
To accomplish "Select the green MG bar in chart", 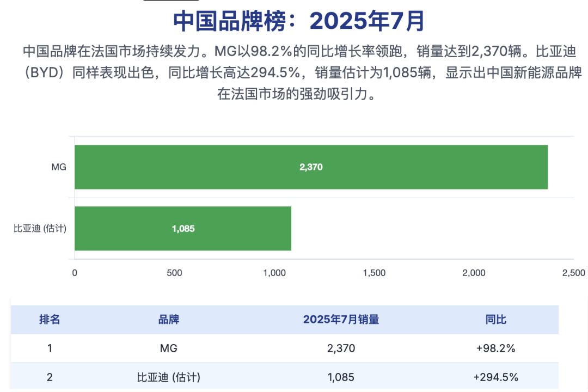I will point(311,167).
